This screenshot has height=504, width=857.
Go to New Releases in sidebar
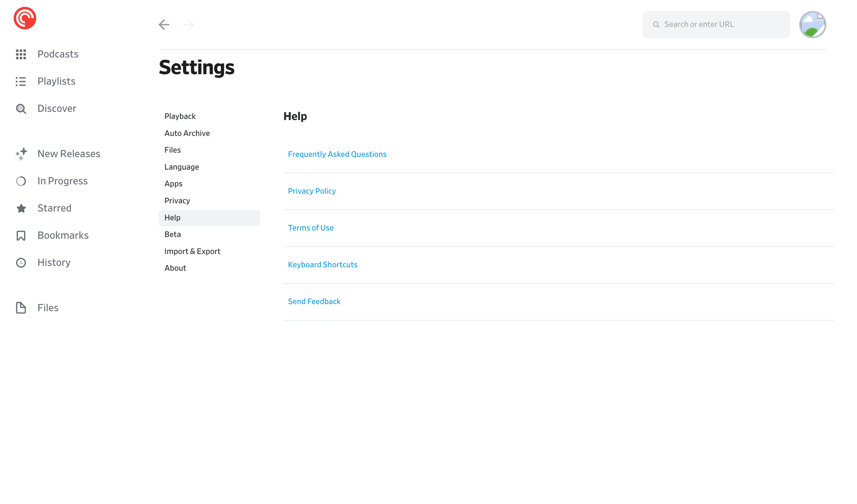coord(69,154)
